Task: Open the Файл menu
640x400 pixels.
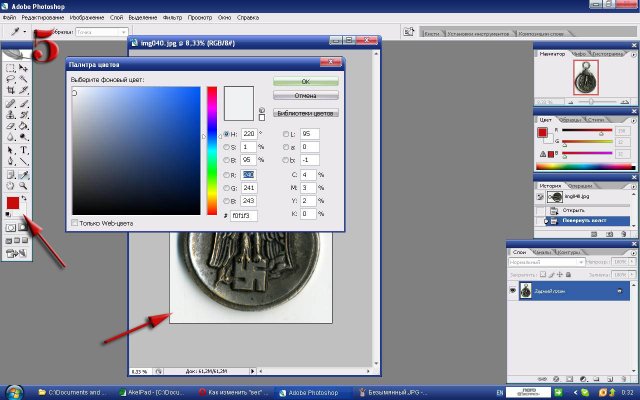Action: coord(9,18)
